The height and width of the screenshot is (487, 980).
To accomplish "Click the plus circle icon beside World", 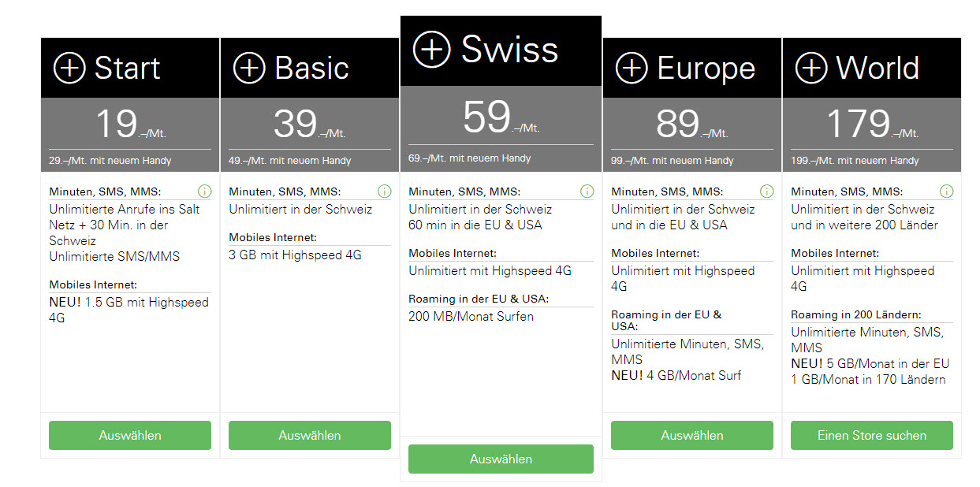I will pyautogui.click(x=811, y=69).
